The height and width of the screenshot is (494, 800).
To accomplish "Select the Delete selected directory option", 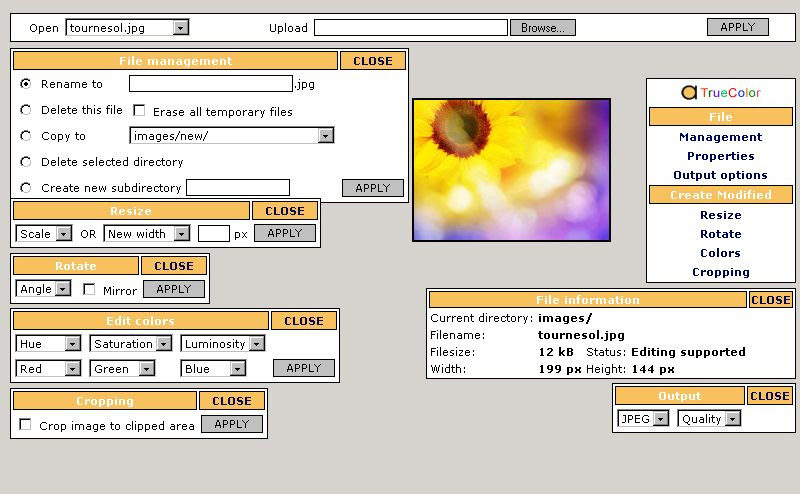I will (x=26, y=162).
